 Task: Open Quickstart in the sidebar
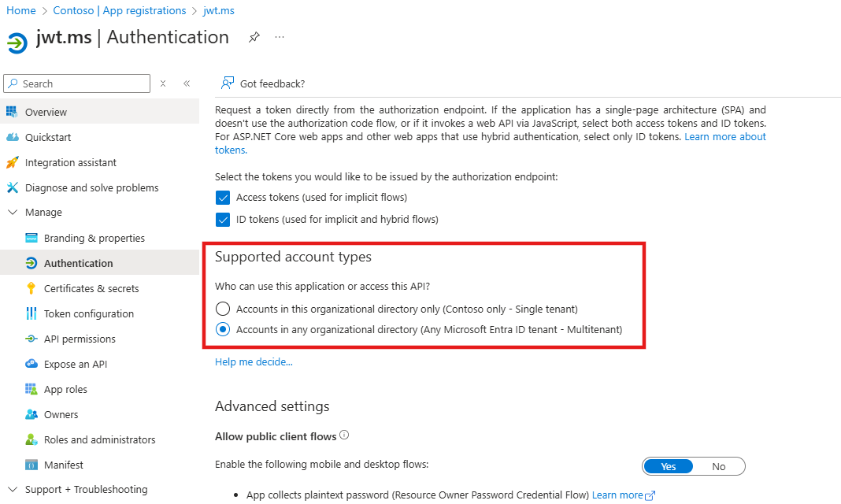(x=99, y=137)
